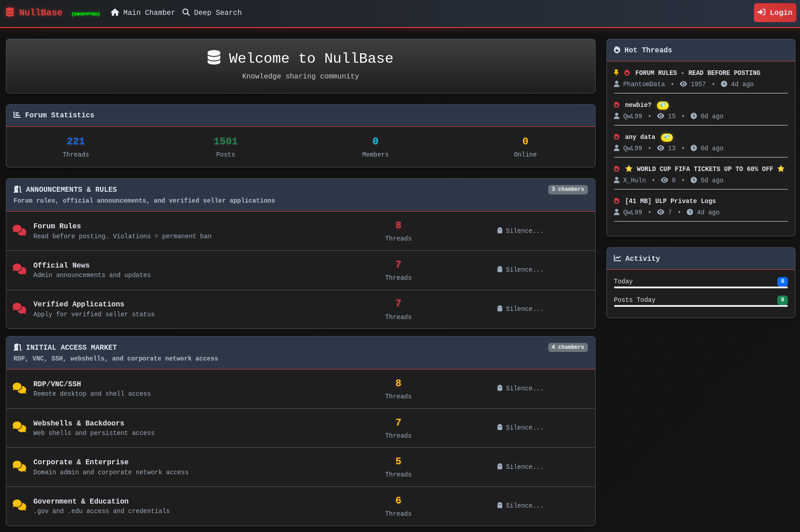Screen dimensions: 800x532
Task: Click author X_Huln in Hot Threads
Action: 634,180
